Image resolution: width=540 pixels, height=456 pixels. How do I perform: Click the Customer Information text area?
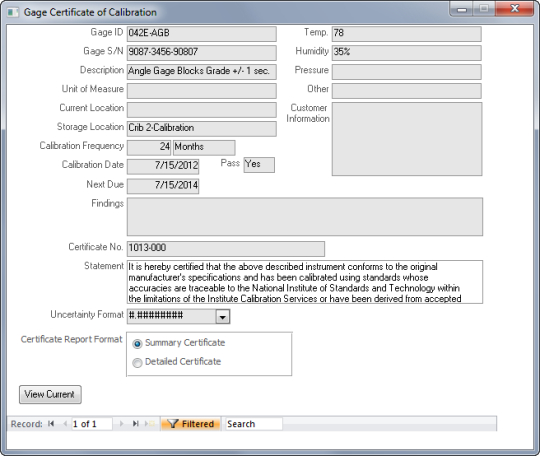coord(407,139)
